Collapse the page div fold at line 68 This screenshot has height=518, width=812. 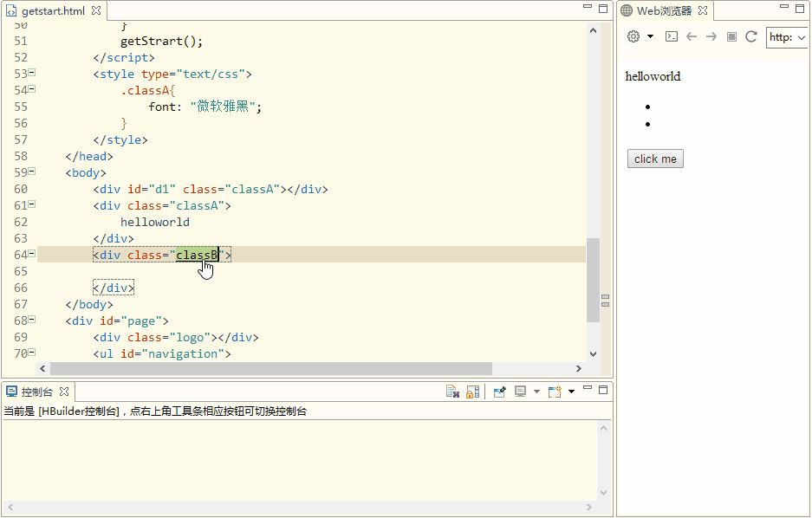pos(31,320)
